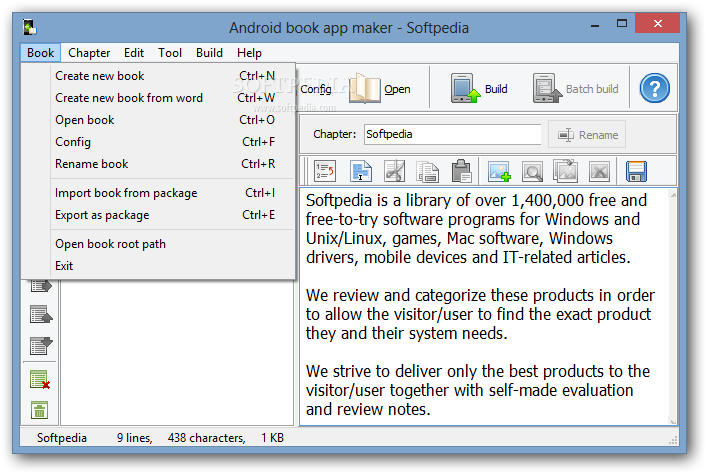This screenshot has height=474, width=707.
Task: Click the move chapter down icon
Action: tap(41, 345)
